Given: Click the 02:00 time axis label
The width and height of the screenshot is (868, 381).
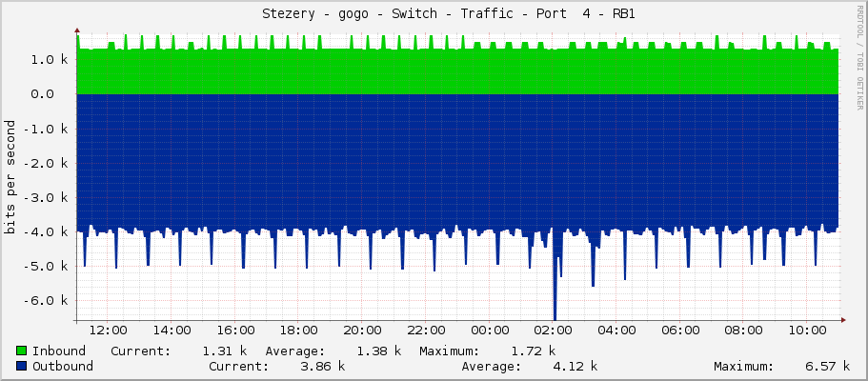Looking at the screenshot, I should coord(552,331).
